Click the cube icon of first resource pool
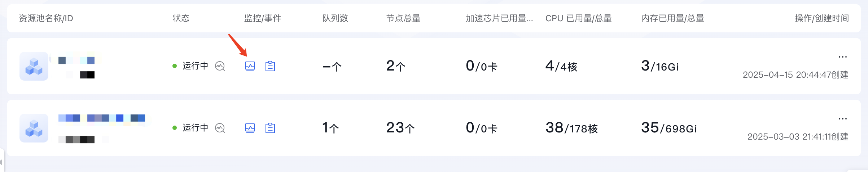Screen dimensions: 868x172 coord(34,66)
